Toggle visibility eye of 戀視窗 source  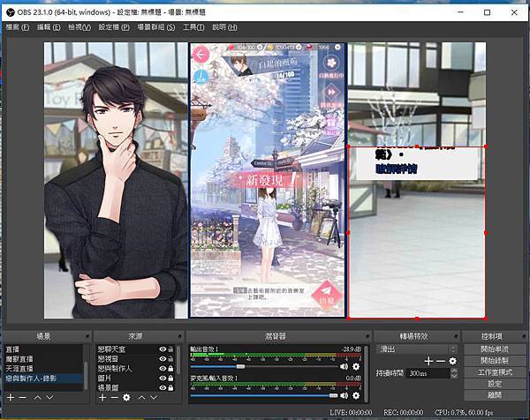click(x=163, y=358)
